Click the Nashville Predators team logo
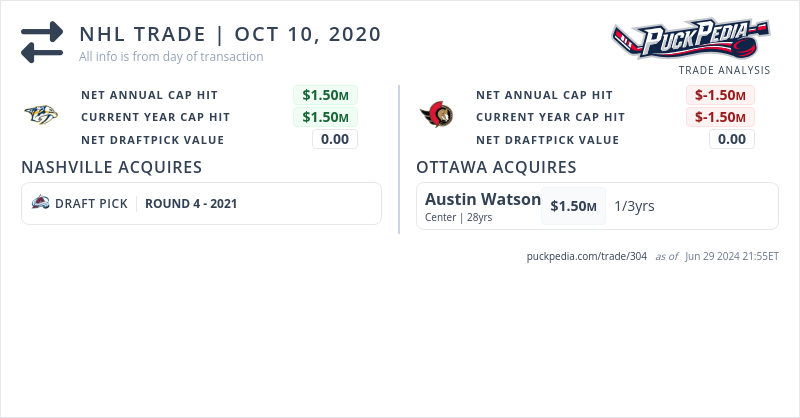Screen dimensions: 800x418 (x=41, y=116)
